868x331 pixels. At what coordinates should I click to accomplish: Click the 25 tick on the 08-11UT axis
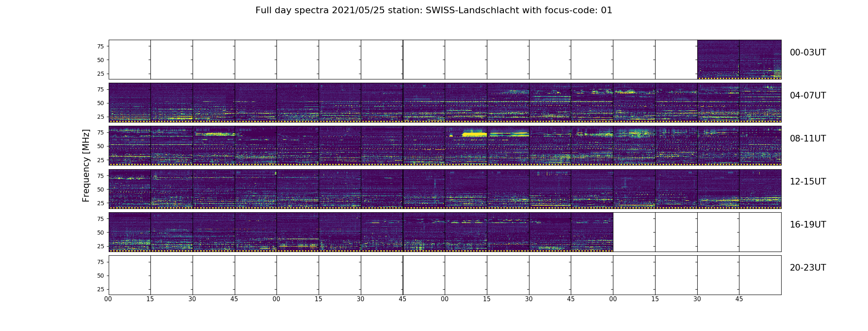(x=100, y=160)
